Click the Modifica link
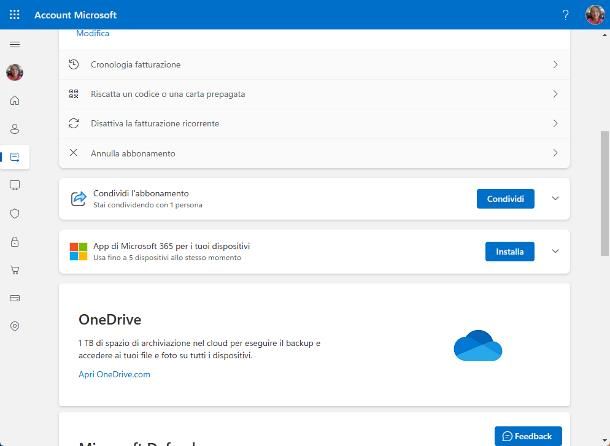This screenshot has width=610, height=446. pos(93,33)
